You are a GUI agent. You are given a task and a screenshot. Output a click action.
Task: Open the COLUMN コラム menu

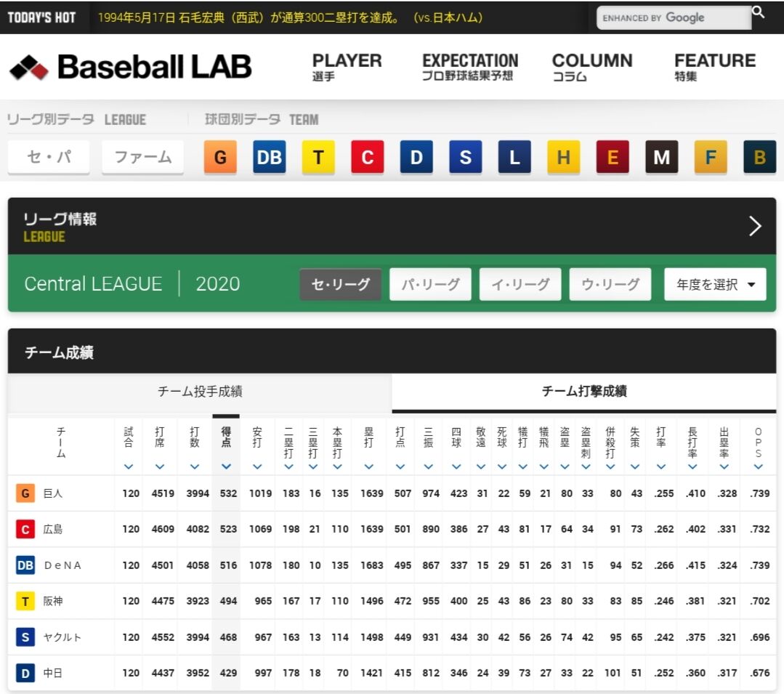[x=592, y=67]
